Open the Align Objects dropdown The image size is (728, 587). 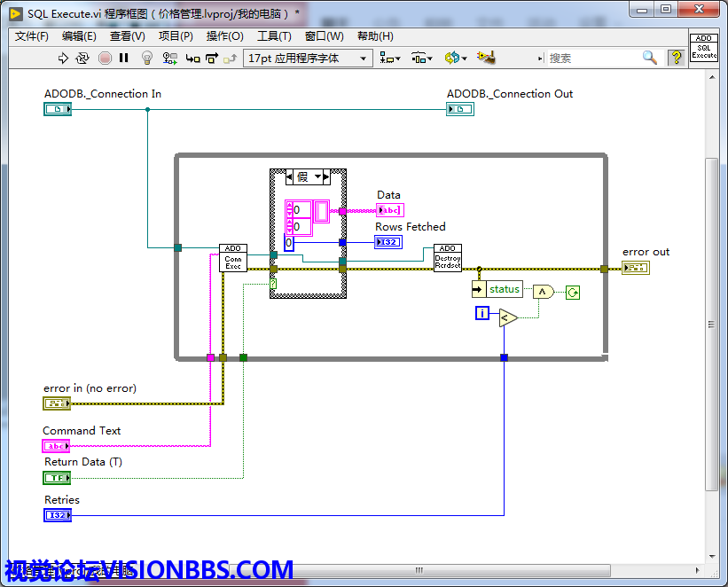(389, 58)
